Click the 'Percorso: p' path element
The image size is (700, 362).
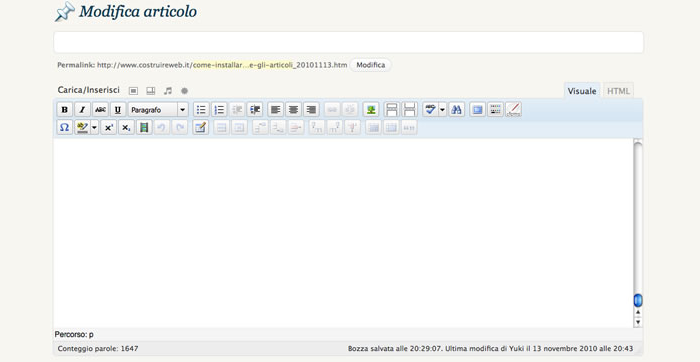pyautogui.click(x=74, y=334)
